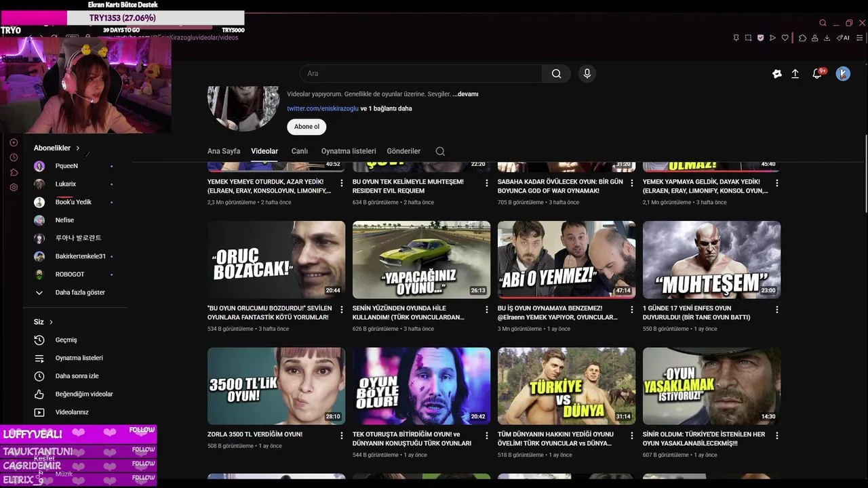868x488 pixels.
Task: Open options menu for BU OYUN ORUCUMU BOZDURDU video
Action: [x=341, y=309]
